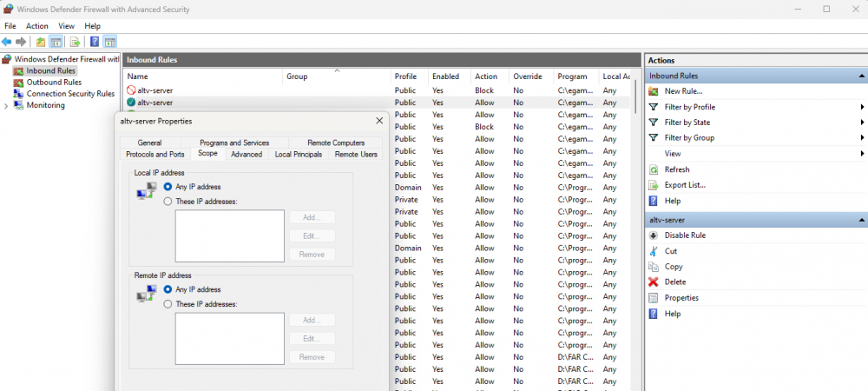This screenshot has width=868, height=391.
Task: Open the Action menu
Action: click(37, 26)
